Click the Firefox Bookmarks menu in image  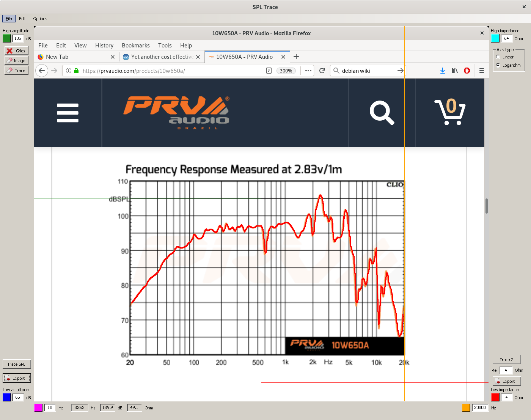[136, 46]
